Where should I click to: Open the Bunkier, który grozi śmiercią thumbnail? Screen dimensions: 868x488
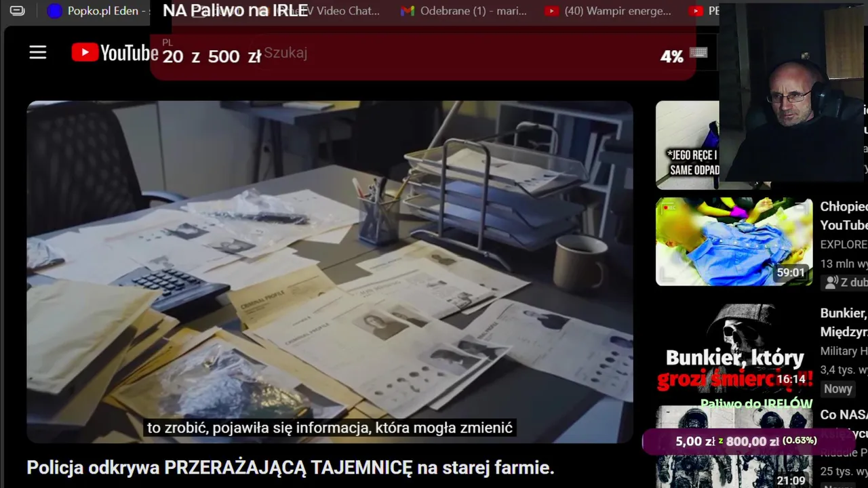(734, 348)
